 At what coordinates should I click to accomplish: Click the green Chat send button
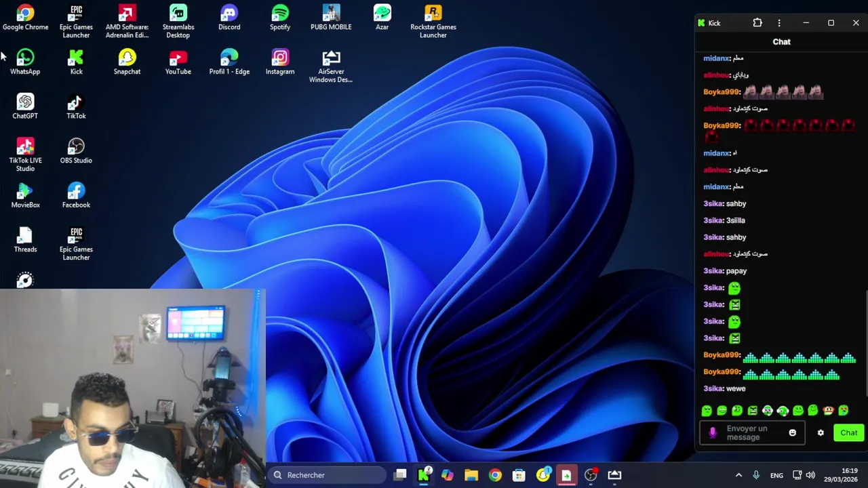click(x=849, y=432)
